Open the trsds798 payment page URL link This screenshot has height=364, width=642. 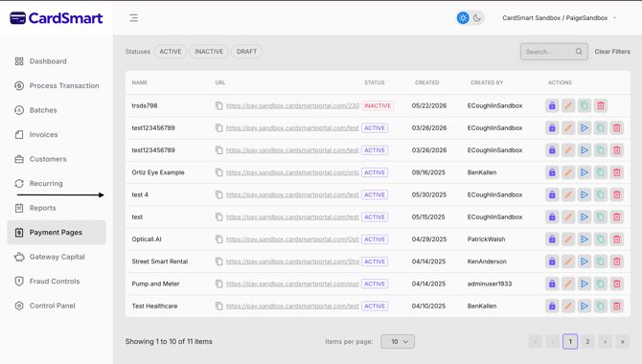click(292, 105)
